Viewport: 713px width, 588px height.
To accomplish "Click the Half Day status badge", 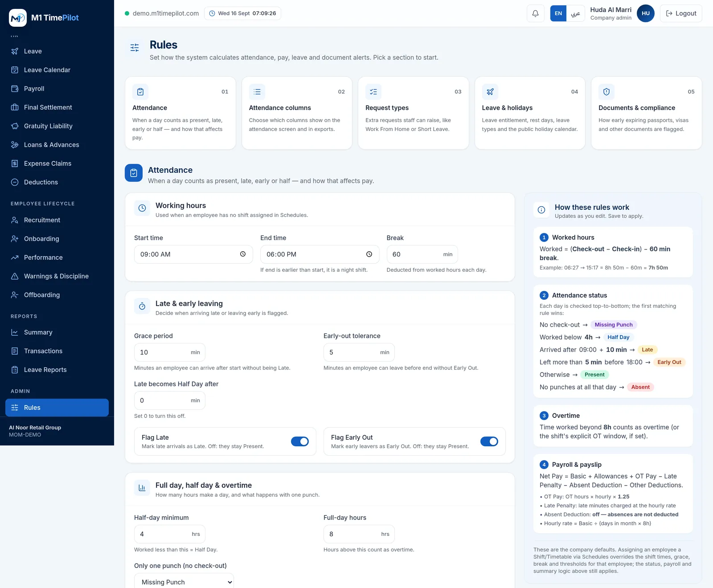I will (x=619, y=337).
